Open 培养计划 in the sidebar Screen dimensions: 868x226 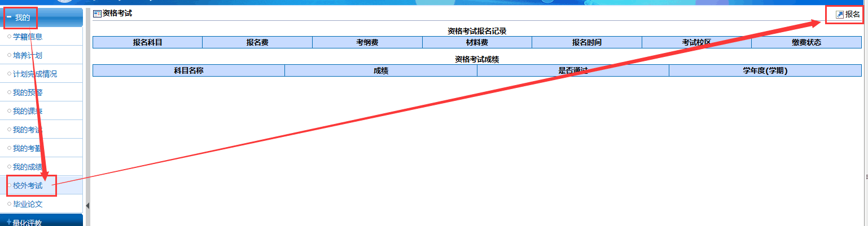[x=28, y=55]
